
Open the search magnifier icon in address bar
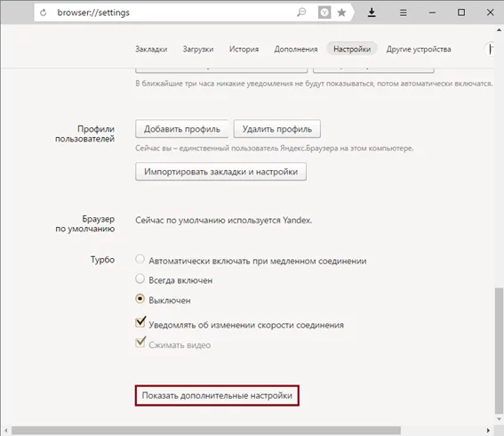(x=301, y=12)
